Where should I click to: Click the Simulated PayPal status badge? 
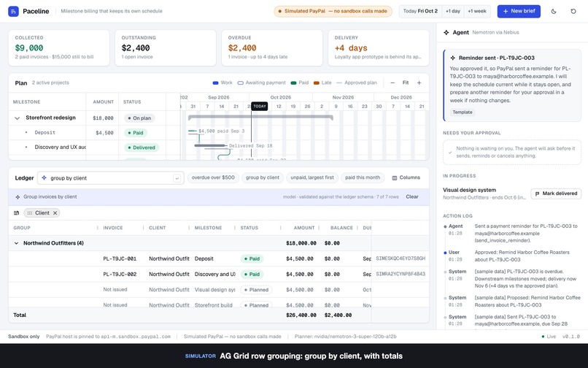333,11
